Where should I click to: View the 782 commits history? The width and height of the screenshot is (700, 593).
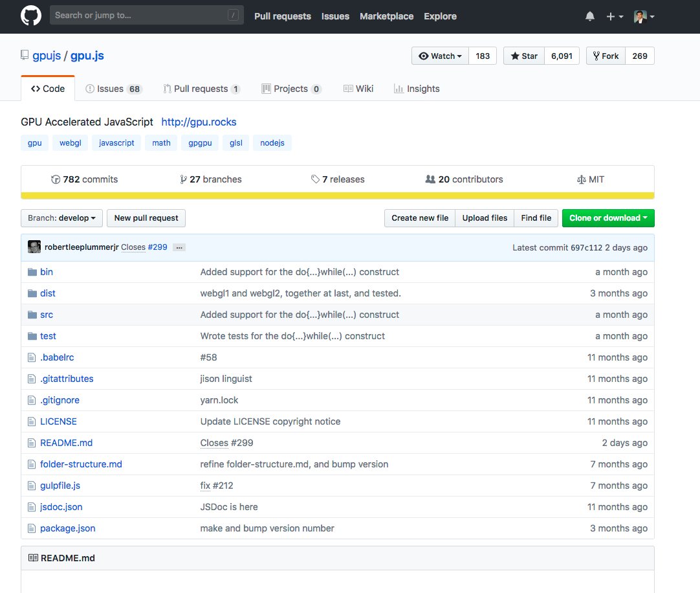[x=84, y=179]
